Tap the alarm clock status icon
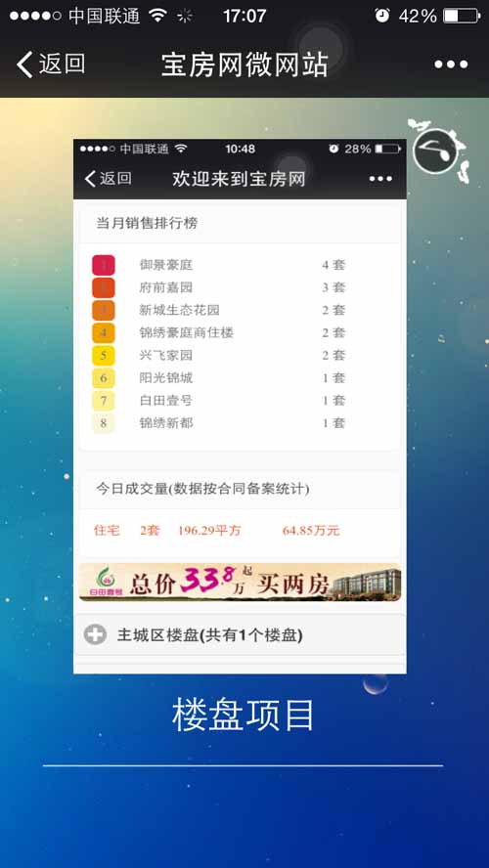The width and height of the screenshot is (489, 868). (382, 16)
